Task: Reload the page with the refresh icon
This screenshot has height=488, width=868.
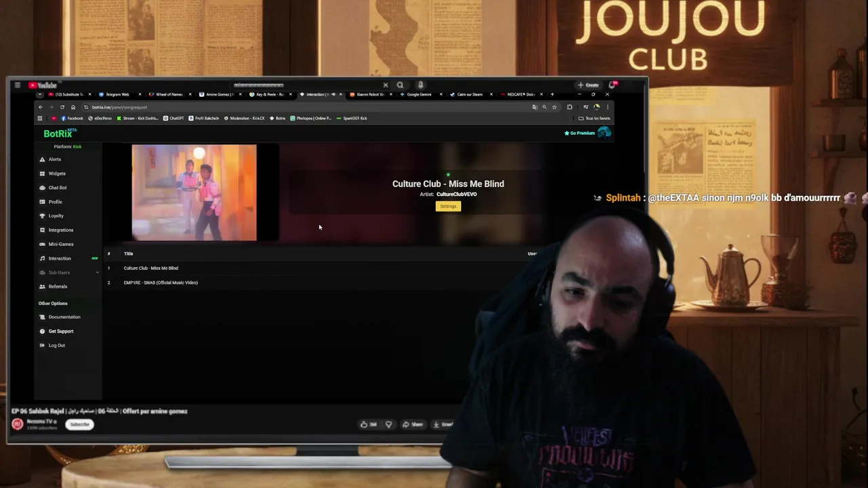Action: (x=62, y=107)
